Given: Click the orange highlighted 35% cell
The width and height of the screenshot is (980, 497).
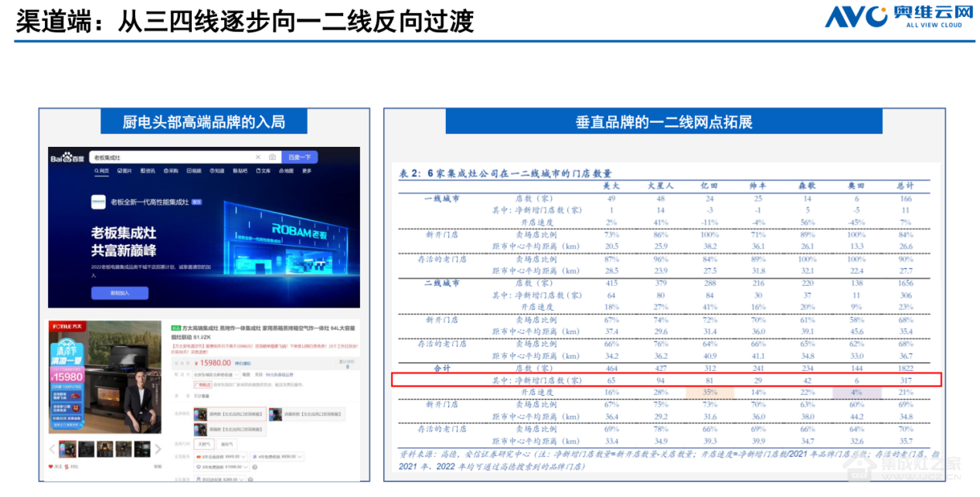Looking at the screenshot, I should click(709, 393).
